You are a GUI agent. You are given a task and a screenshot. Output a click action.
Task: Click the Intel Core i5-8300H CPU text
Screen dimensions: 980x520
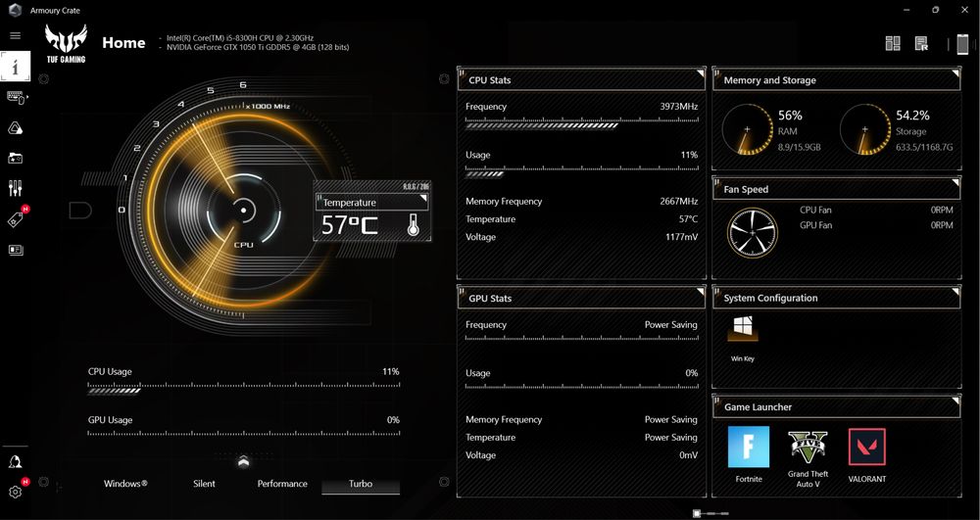(x=240, y=38)
